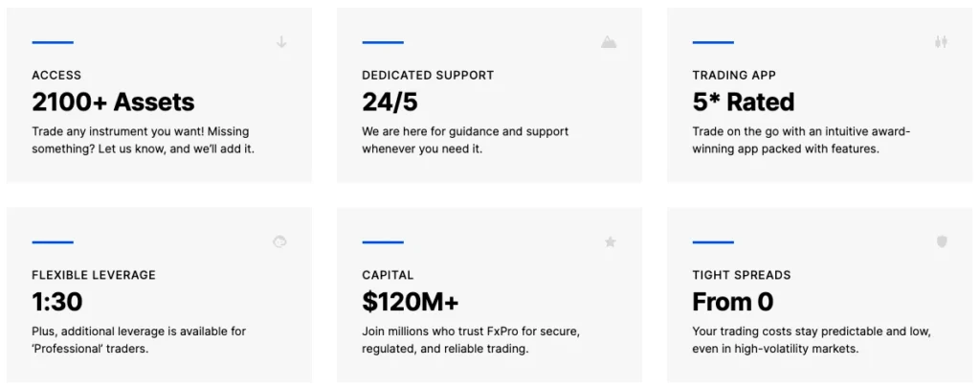
Task: Click the FLEXIBLE LEVERAGE label
Action: [x=94, y=275]
